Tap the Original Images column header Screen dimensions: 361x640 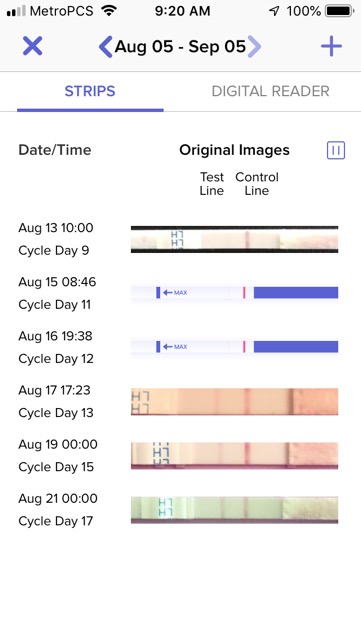(x=234, y=150)
